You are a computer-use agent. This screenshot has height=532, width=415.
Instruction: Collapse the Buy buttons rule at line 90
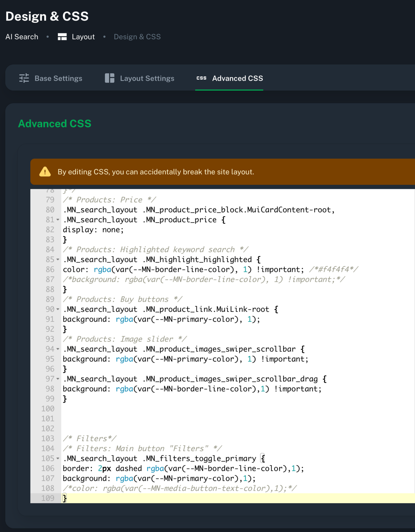tap(58, 309)
